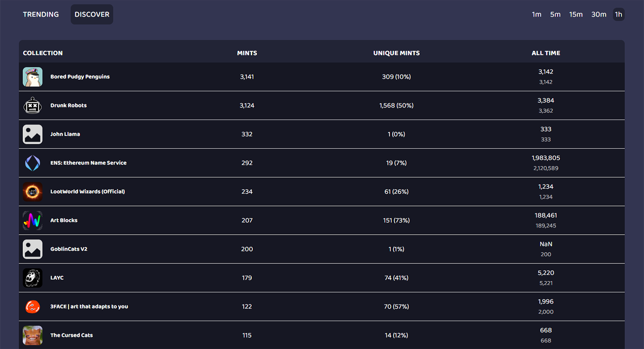Open the Drunk Robots name link
The height and width of the screenshot is (349, 644).
tap(69, 105)
